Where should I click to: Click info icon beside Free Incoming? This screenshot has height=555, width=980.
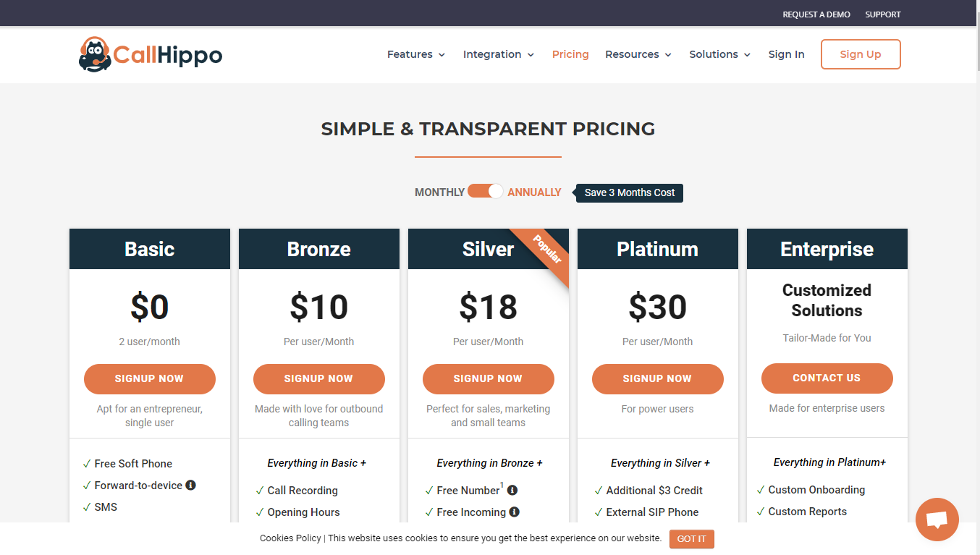pyautogui.click(x=515, y=512)
